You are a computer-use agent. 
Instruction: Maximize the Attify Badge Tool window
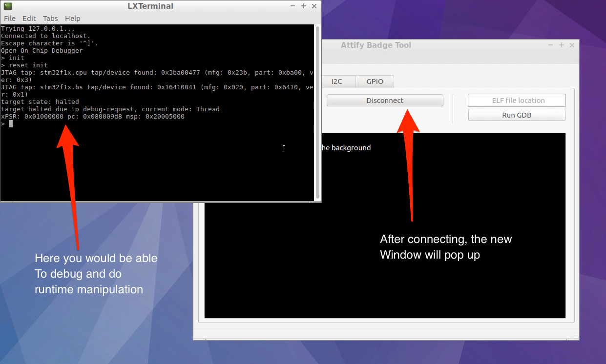(561, 45)
